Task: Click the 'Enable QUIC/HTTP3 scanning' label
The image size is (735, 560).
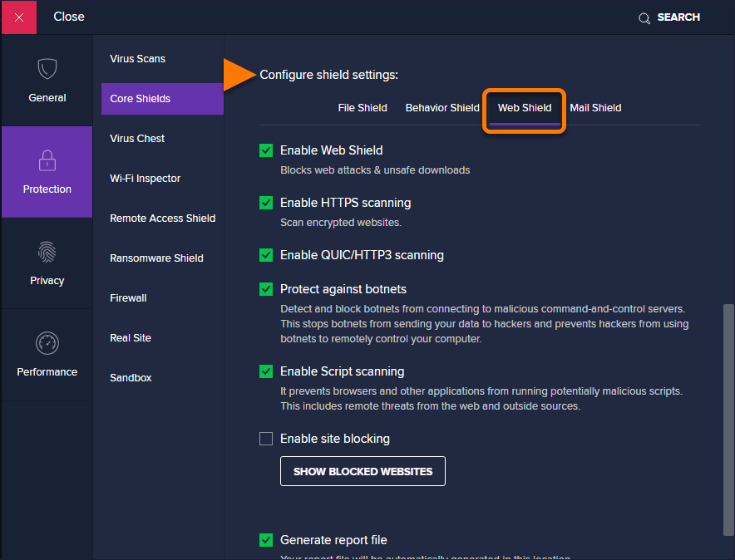Action: click(362, 255)
